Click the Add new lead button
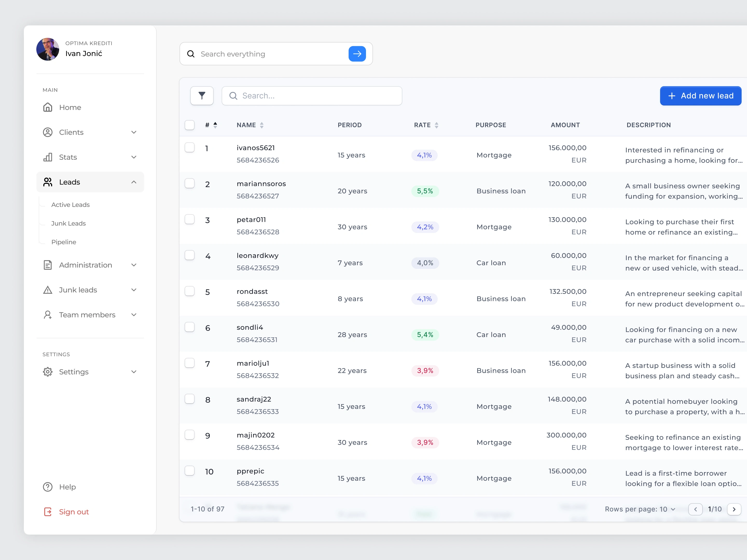Image resolution: width=747 pixels, height=560 pixels. click(700, 96)
